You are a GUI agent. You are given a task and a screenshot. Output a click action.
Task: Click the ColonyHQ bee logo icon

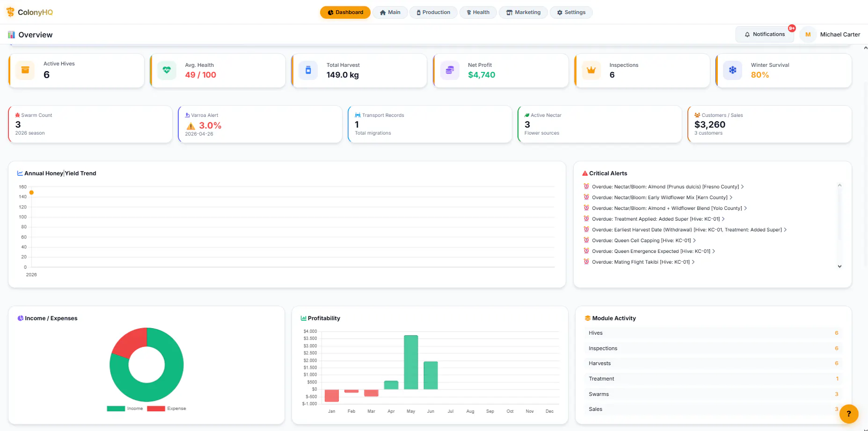(10, 12)
